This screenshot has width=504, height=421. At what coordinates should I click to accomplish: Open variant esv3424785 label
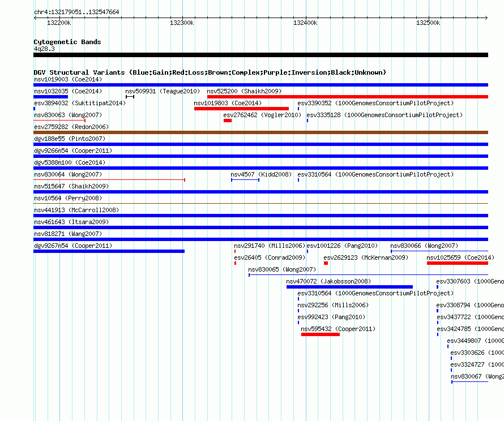click(470, 329)
